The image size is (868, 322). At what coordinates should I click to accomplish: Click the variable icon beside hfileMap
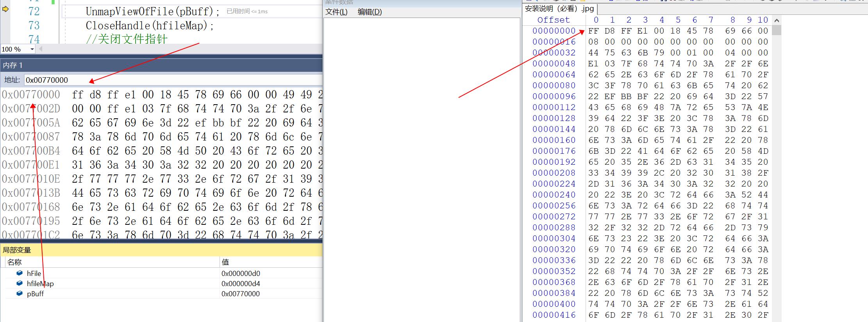click(20, 283)
